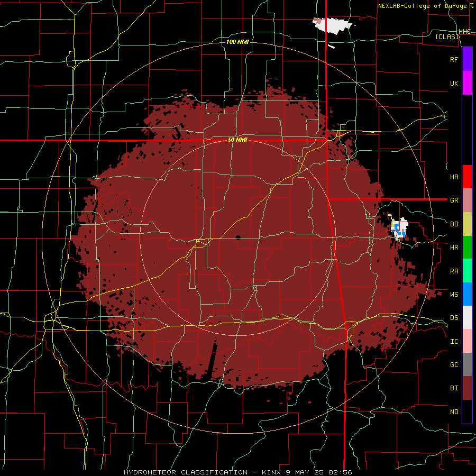
Task: Click the WS legend label
Action: pos(454,294)
